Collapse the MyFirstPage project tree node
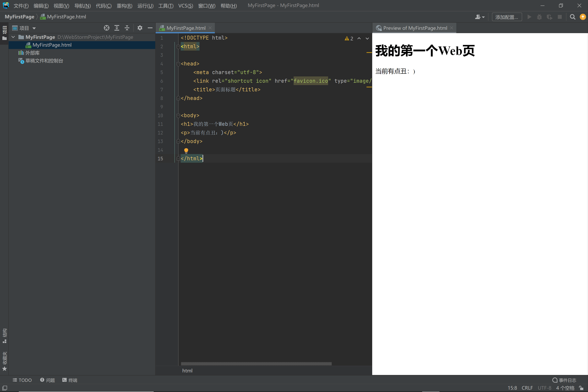The height and width of the screenshot is (392, 588). click(13, 37)
